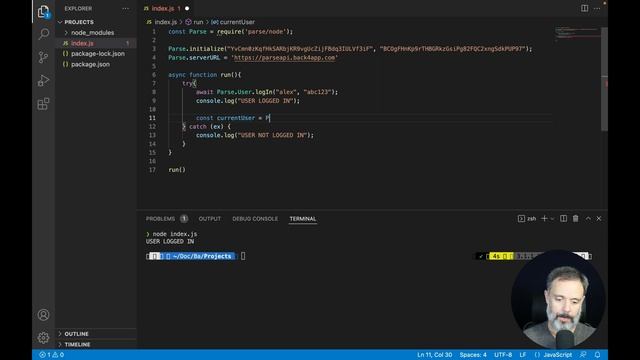
Task: Click the feedback icon in status bar
Action: [583, 355]
